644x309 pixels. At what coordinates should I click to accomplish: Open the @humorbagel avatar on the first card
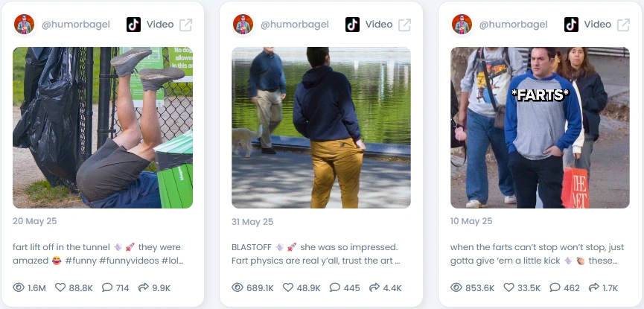click(x=24, y=25)
